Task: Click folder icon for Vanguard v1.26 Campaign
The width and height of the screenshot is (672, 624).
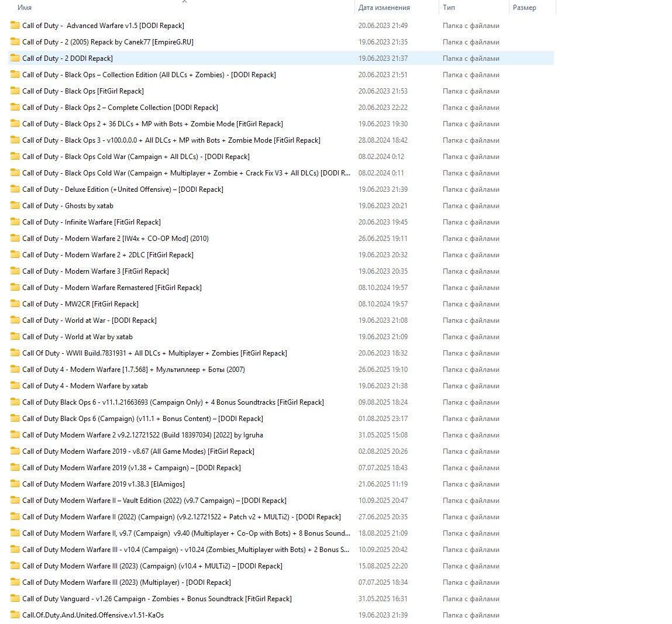Action: coord(15,599)
